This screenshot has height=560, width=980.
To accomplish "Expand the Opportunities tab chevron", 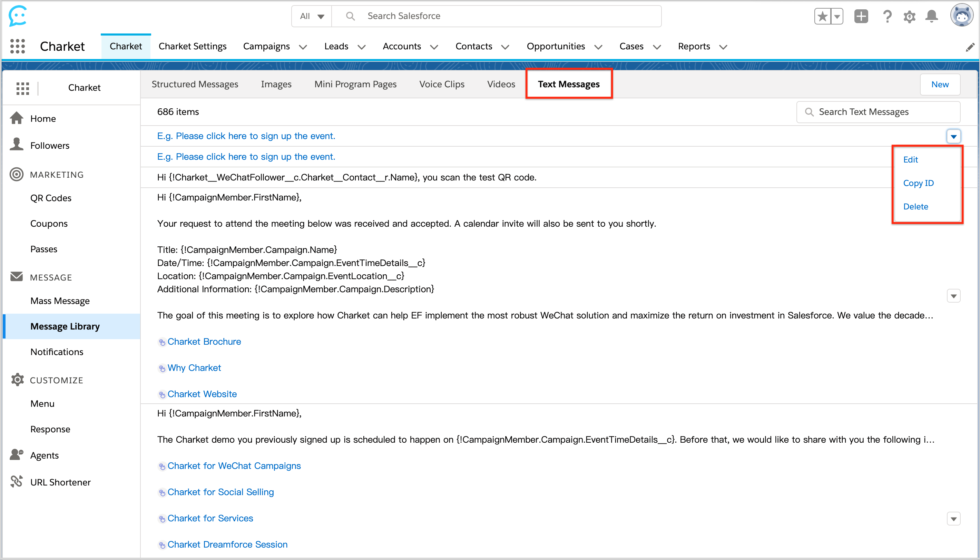I will (x=598, y=47).
